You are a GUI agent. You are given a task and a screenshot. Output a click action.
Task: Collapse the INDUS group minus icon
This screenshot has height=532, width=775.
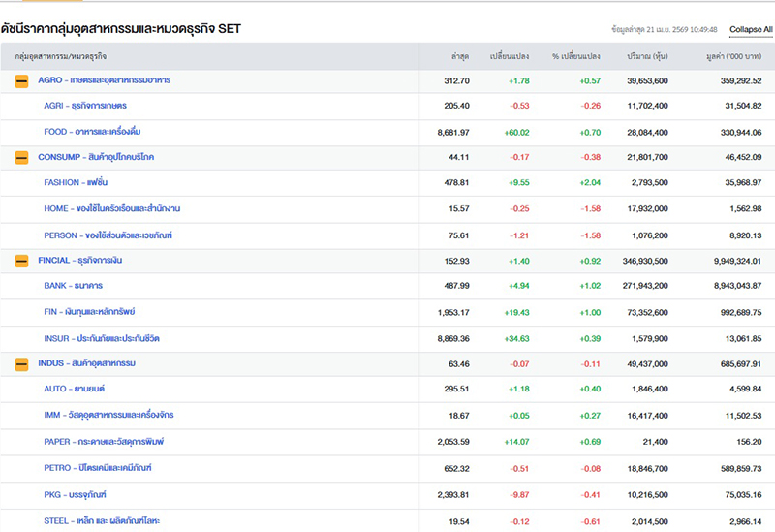pos(22,363)
